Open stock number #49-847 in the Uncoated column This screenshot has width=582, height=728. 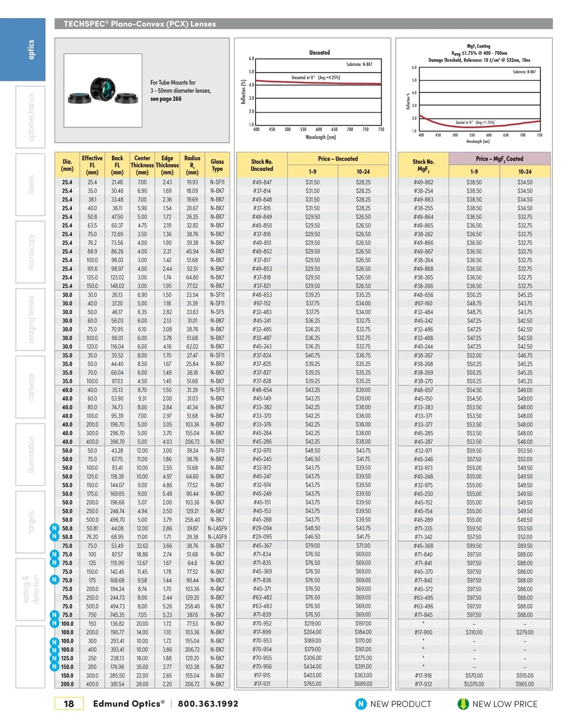pos(262,182)
